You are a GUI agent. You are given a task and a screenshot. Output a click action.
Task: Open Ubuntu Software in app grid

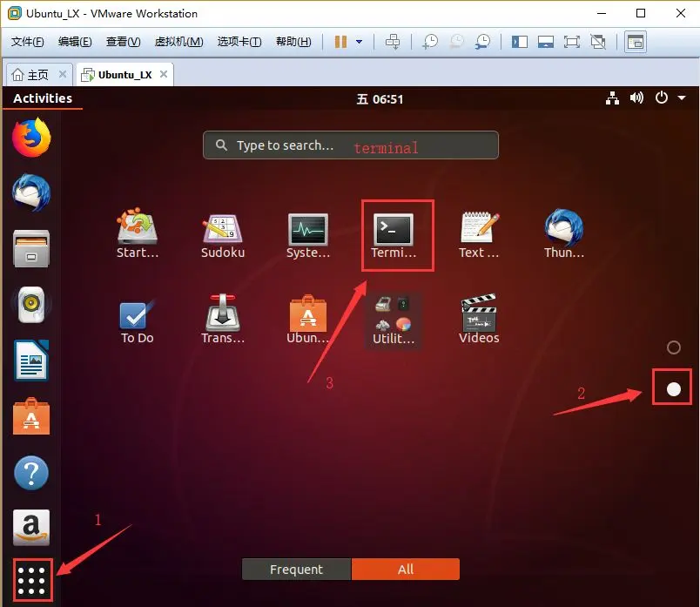point(308,319)
